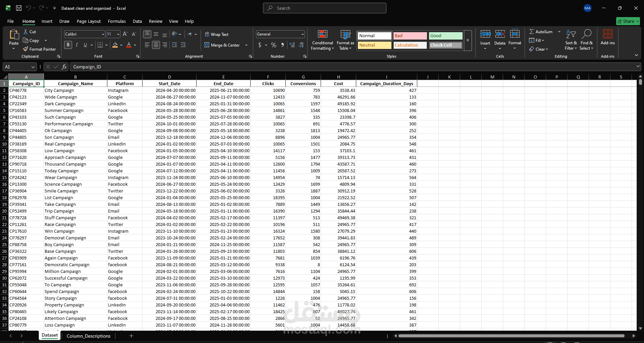Open Find & Select options
644x343 pixels.
coord(586,40)
